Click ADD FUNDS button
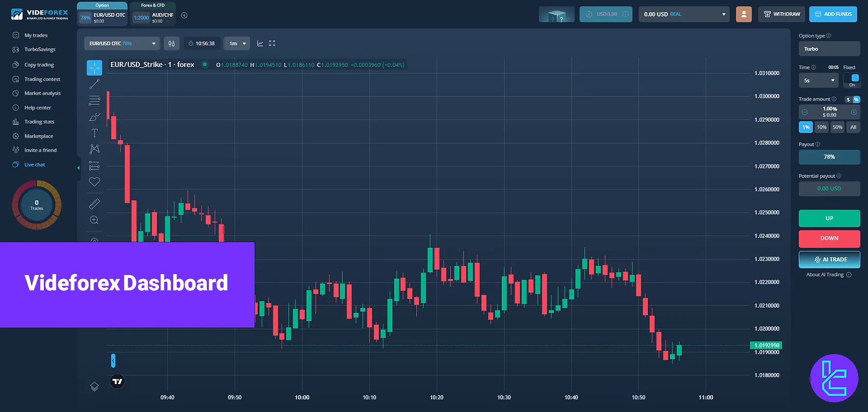 [833, 14]
